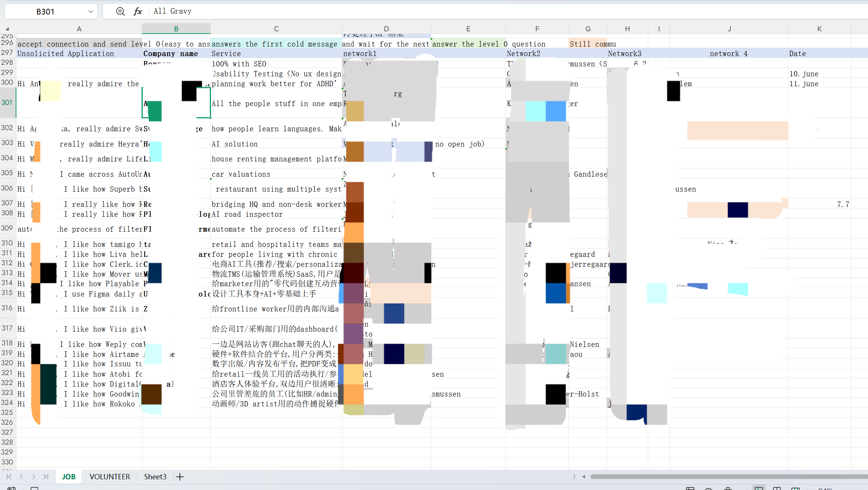Click the horizontal scrollbar thumb
868x490 pixels.
pyautogui.click(x=729, y=477)
